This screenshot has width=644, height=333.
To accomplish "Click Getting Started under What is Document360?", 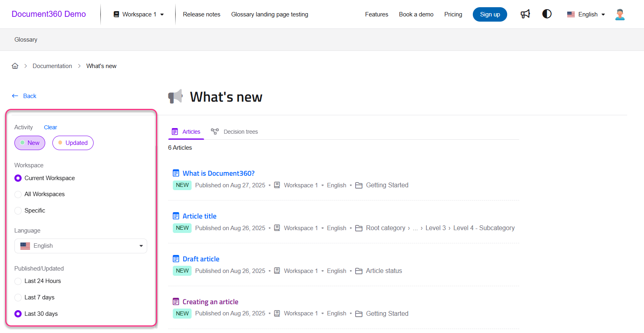I will tap(387, 185).
